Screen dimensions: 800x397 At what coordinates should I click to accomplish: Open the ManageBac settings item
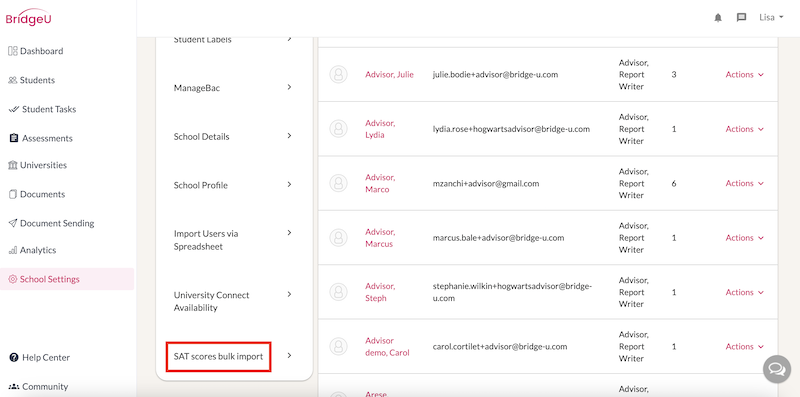click(x=197, y=88)
